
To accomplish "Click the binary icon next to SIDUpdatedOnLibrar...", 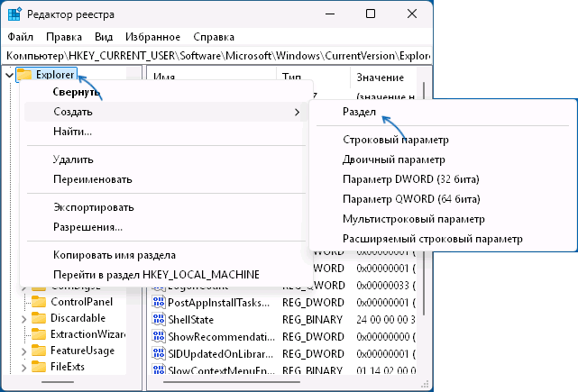I will tap(159, 353).
